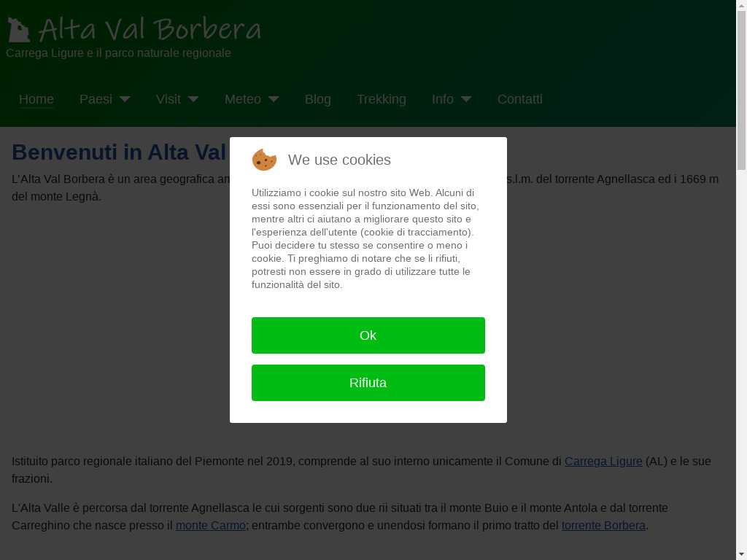Click the vertical scrollbar thumb
The width and height of the screenshot is (747, 560).
741,90
